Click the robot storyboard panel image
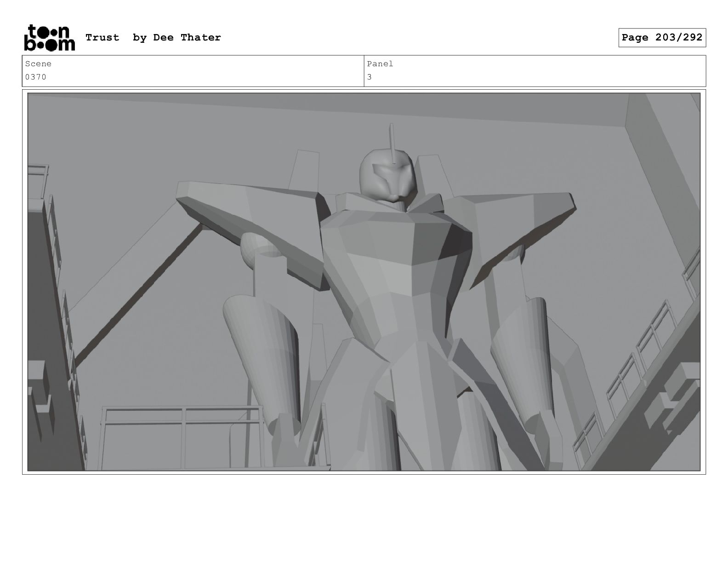 point(364,282)
